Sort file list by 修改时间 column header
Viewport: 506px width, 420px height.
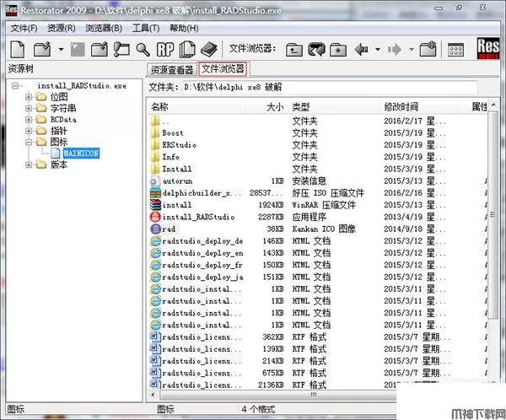coord(401,107)
